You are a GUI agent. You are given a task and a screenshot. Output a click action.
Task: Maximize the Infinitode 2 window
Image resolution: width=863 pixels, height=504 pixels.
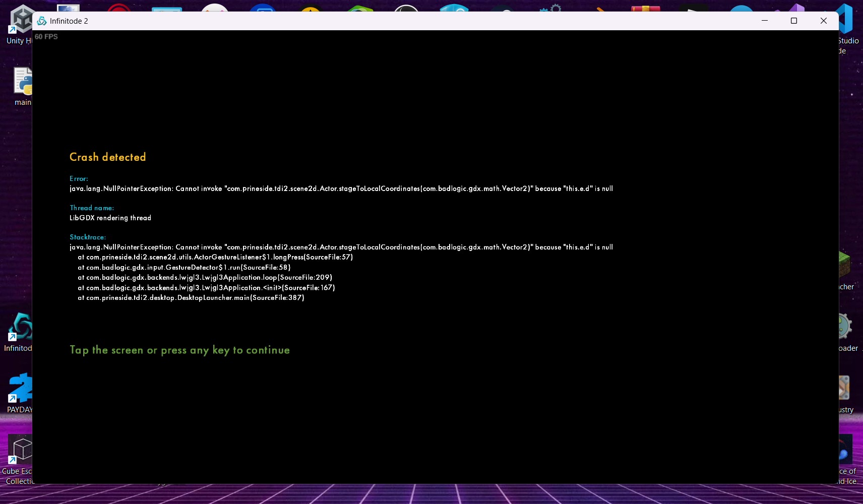[794, 21]
